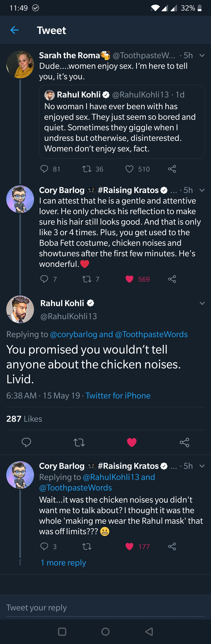This screenshot has width=211, height=644.
Task: Reply to Sarah the Roma's tweet
Action: click(44, 169)
